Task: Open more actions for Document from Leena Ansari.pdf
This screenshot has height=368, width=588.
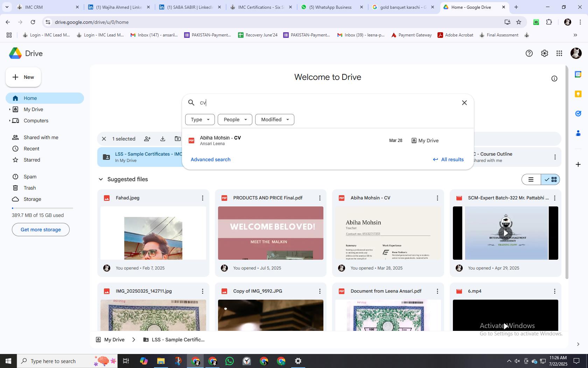Action: coord(437,291)
